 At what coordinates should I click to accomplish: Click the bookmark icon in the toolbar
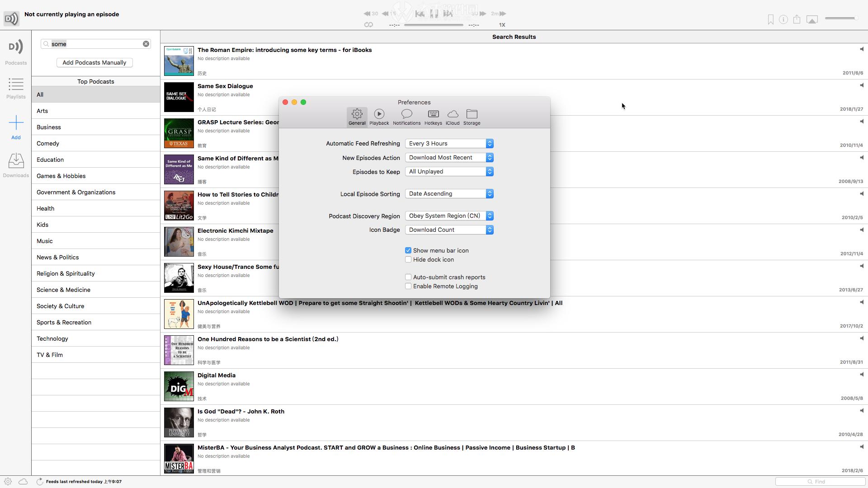(x=770, y=19)
